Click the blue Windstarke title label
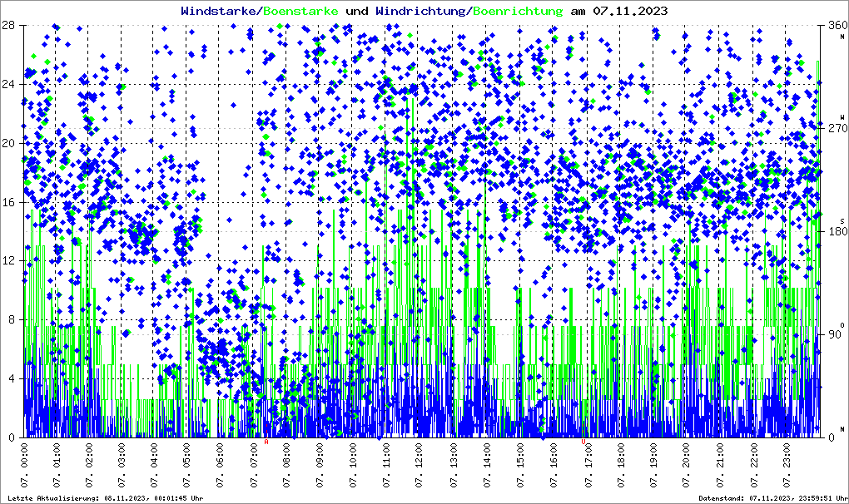This screenshot has width=849, height=504. 220,12
